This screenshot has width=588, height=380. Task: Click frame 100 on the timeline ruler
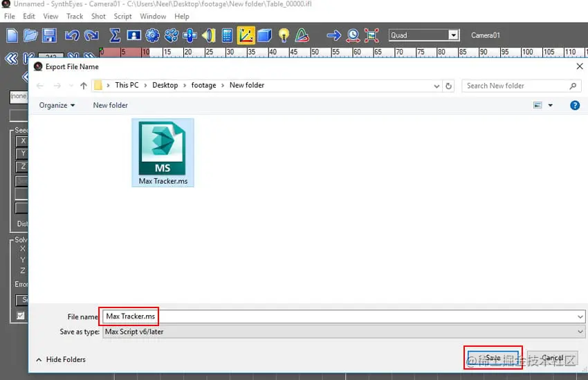(527, 52)
